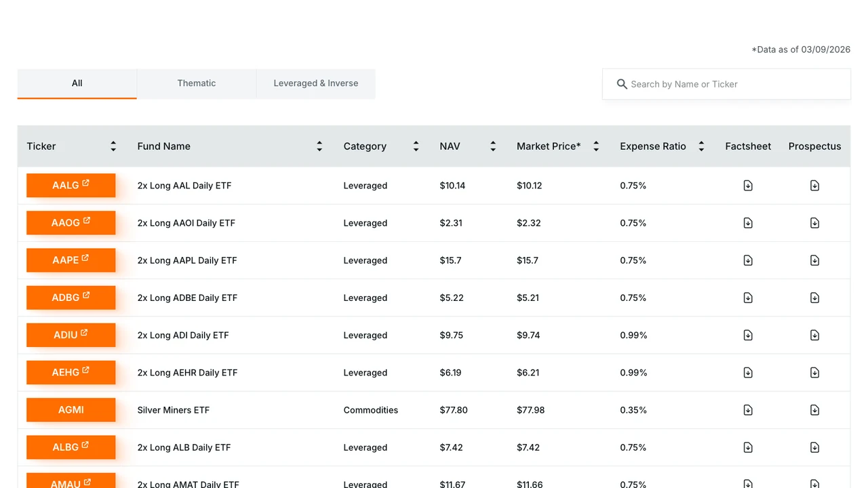868x488 pixels.
Task: Click fund name 2x Long AEHR Daily ETF
Action: pyautogui.click(x=187, y=373)
